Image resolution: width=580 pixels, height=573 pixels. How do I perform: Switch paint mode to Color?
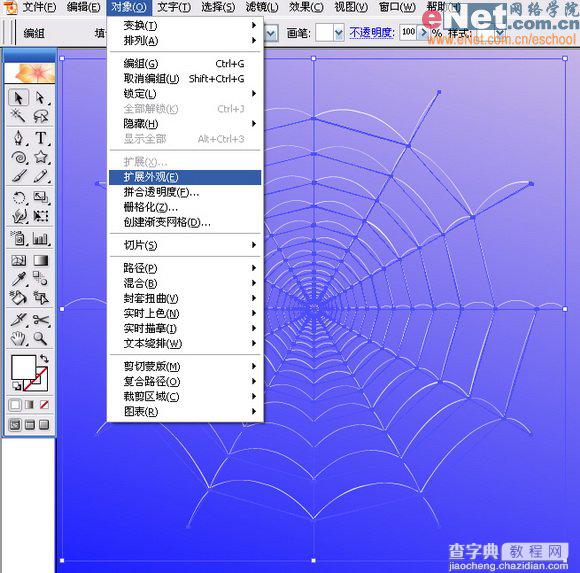pos(15,405)
